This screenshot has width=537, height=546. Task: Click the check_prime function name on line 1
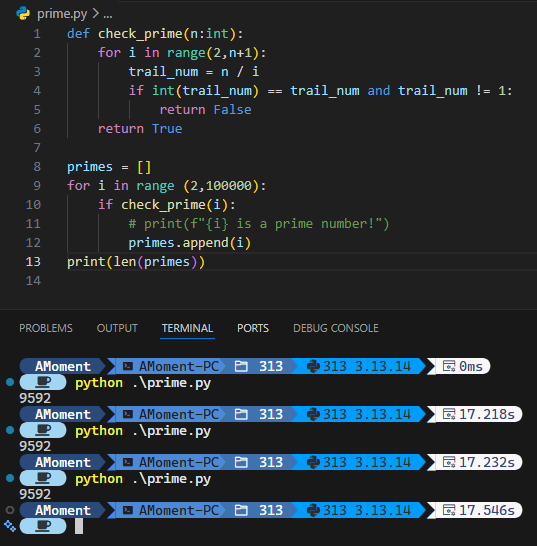click(x=140, y=34)
